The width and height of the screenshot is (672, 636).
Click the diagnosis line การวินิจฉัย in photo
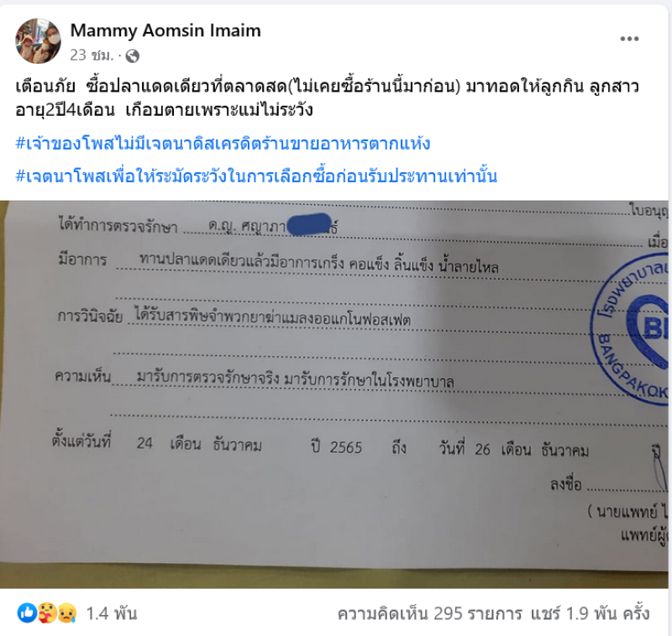tap(234, 318)
